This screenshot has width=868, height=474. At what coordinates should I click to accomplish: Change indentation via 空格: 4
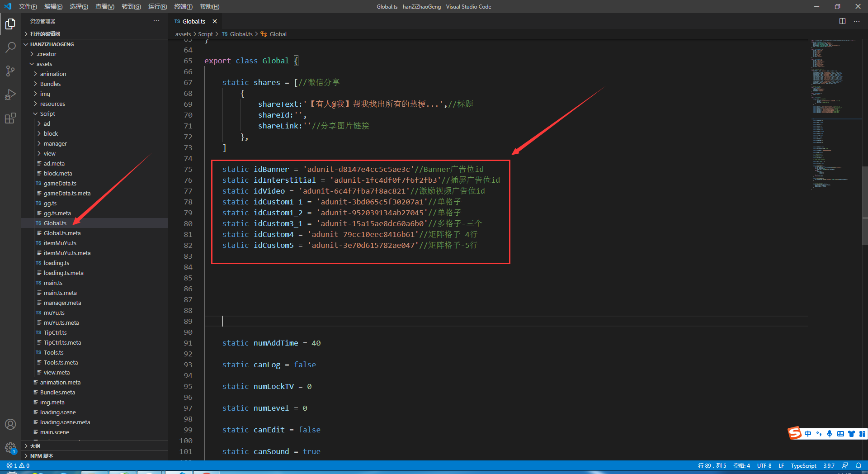[x=741, y=465]
